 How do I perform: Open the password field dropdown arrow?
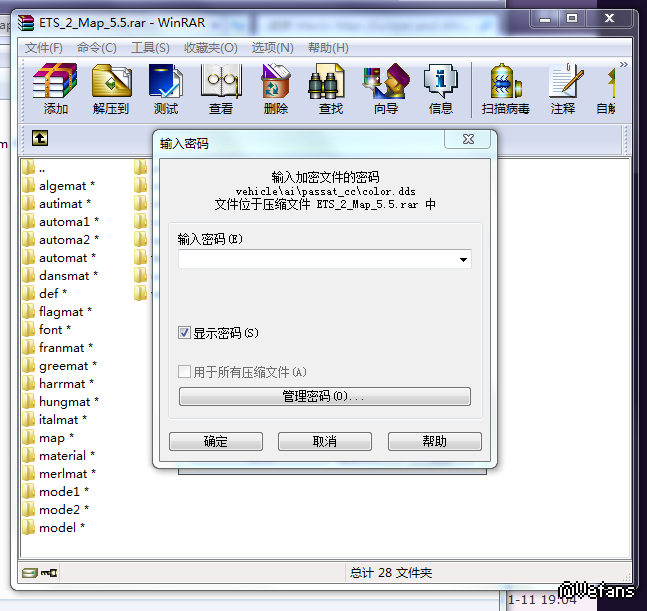[463, 259]
